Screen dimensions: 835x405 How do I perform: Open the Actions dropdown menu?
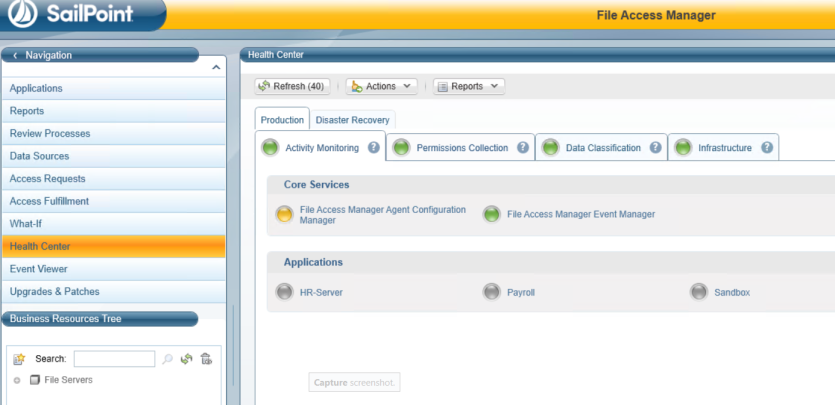coord(381,87)
